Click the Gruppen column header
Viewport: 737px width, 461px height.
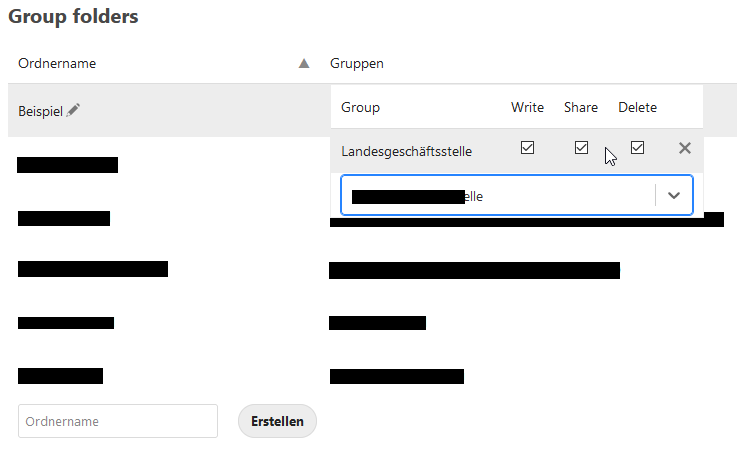pyautogui.click(x=357, y=63)
